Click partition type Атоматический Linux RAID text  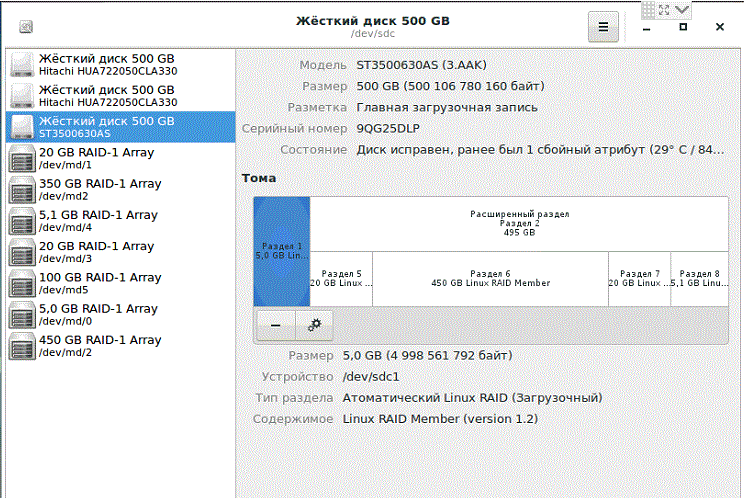pyautogui.click(x=473, y=398)
